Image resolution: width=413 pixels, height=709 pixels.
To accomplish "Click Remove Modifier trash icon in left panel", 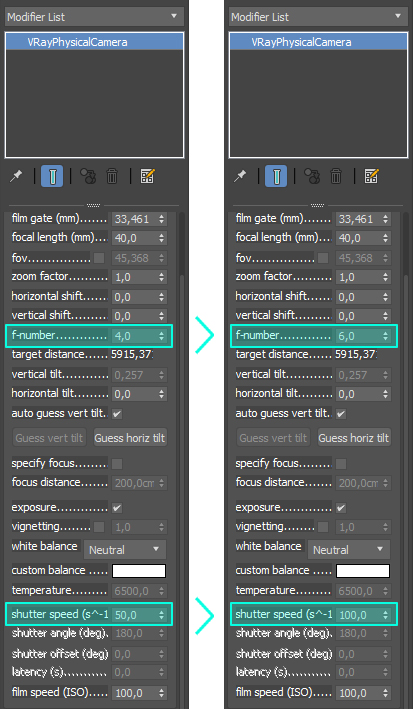I will (x=112, y=176).
